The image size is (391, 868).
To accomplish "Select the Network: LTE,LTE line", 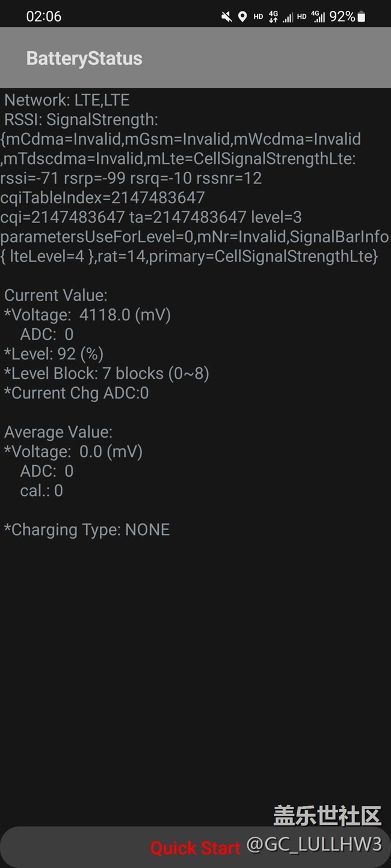I will click(67, 100).
